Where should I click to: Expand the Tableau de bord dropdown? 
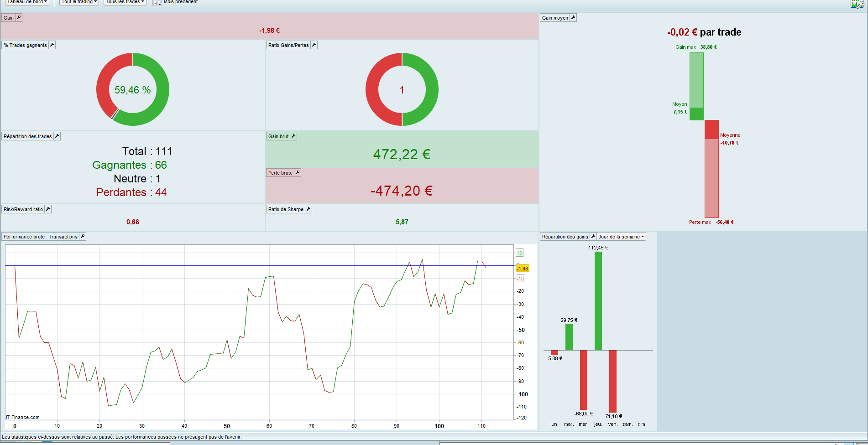(27, 2)
